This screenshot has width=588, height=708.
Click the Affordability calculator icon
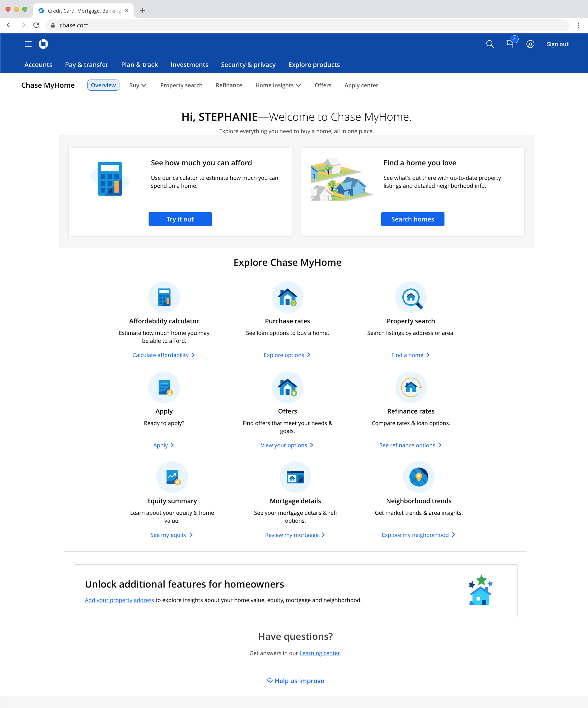tap(164, 297)
